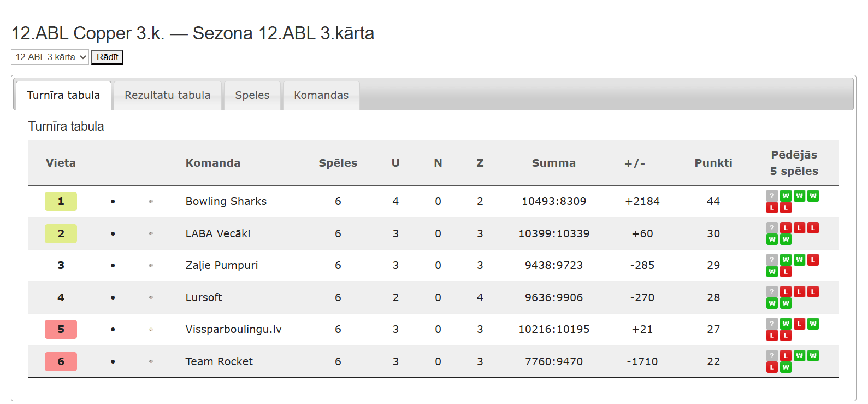Viewport: 868px width, 404px height.
Task: Click the score sum 9636:9906
Action: pyautogui.click(x=554, y=297)
